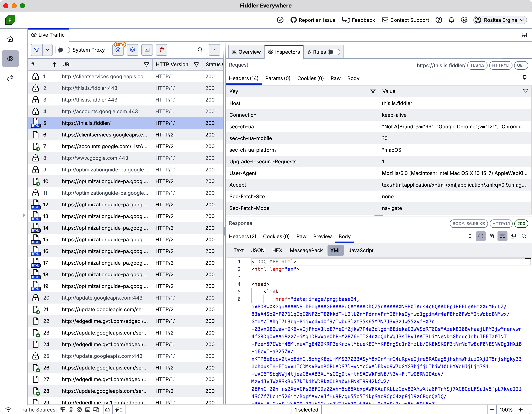The height and width of the screenshot is (414, 532).
Task: Open the Home sidebar icon
Action: coord(10,39)
